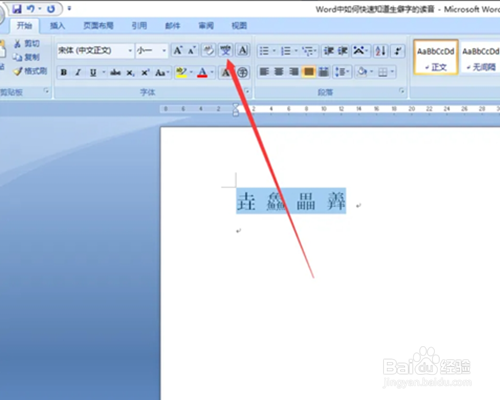Toggle Underline formatting
This screenshot has height=400, width=500.
[93, 72]
